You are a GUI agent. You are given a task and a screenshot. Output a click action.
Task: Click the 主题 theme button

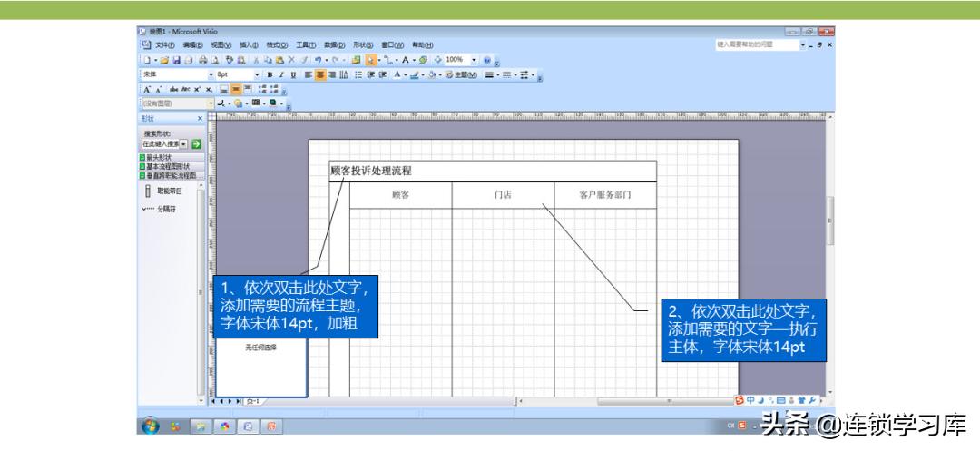pyautogui.click(x=461, y=75)
